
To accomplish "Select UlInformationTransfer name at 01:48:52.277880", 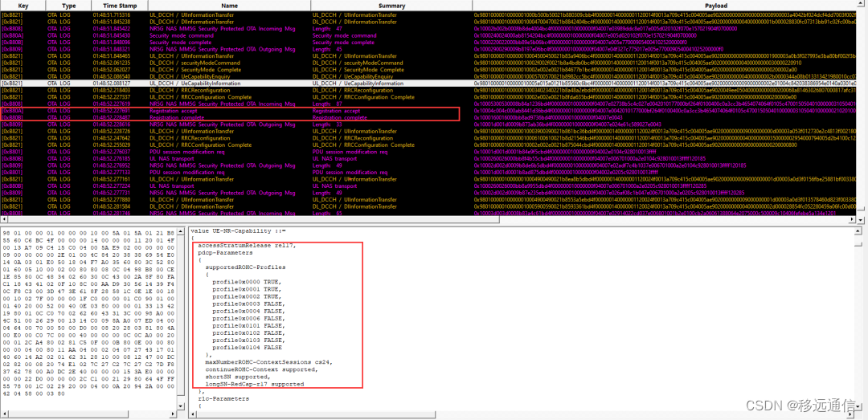I will (191, 199).
